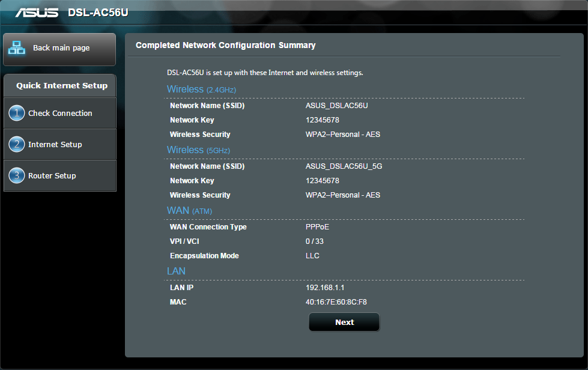This screenshot has width=588, height=370.
Task: Click the DSL-AC56U model title
Action: click(x=98, y=13)
